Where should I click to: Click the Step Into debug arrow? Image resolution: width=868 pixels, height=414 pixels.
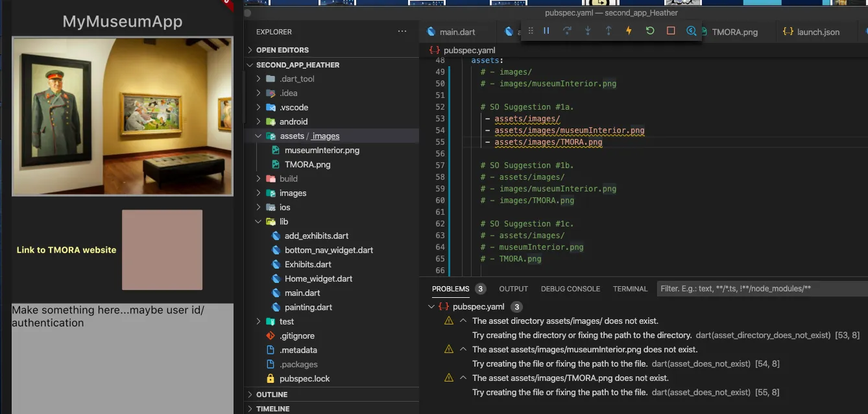click(588, 30)
